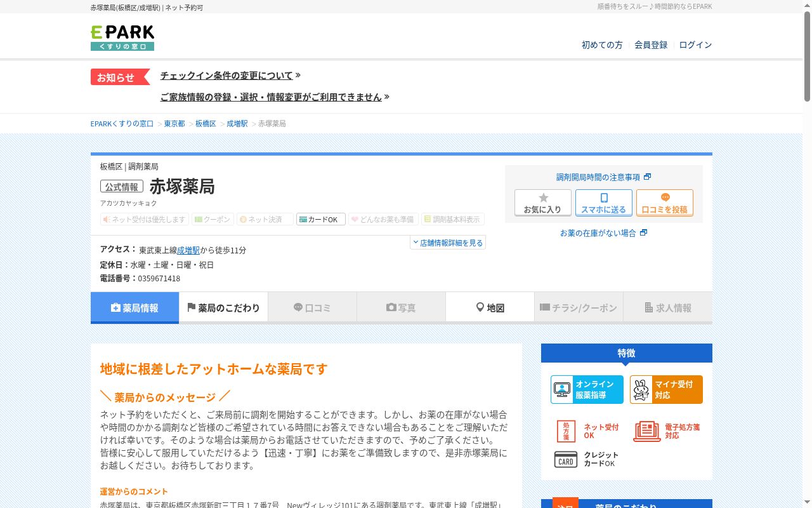Expand 店舗情報詳細を見る

[x=448, y=243]
